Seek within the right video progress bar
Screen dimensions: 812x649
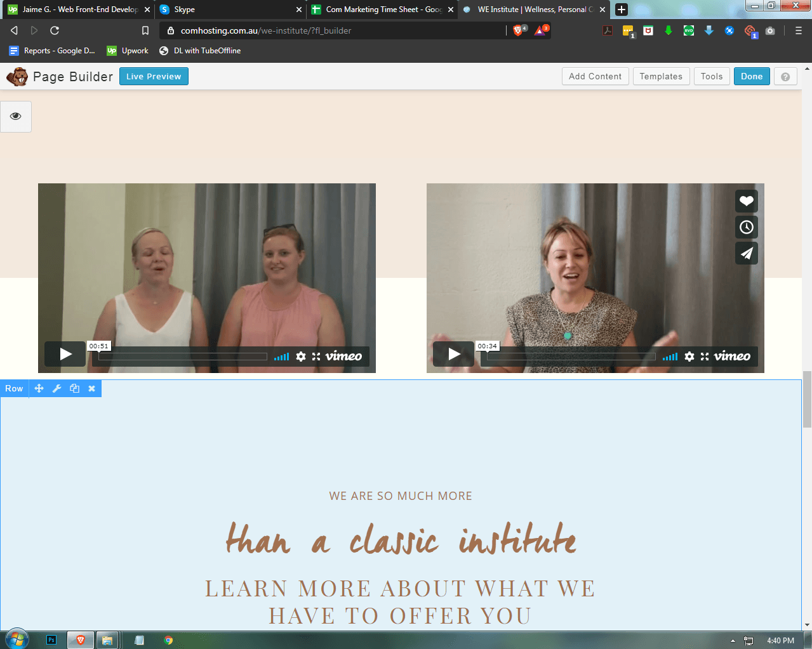click(x=571, y=357)
